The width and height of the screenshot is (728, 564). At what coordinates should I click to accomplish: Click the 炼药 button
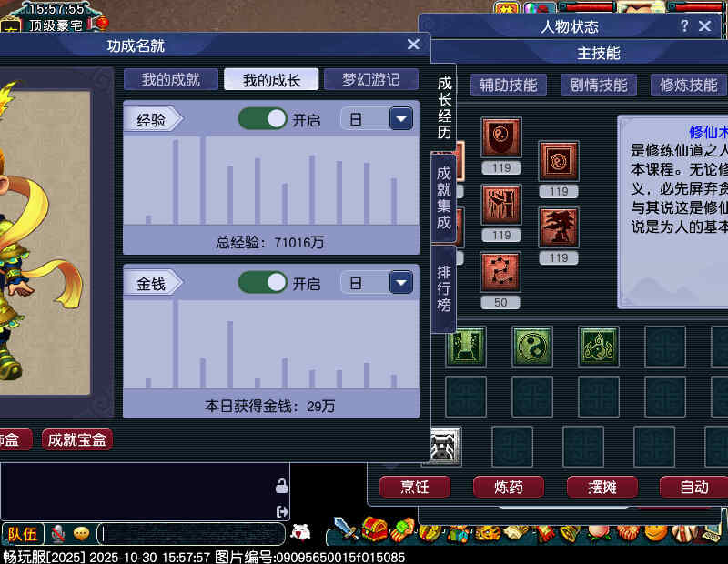click(x=509, y=487)
